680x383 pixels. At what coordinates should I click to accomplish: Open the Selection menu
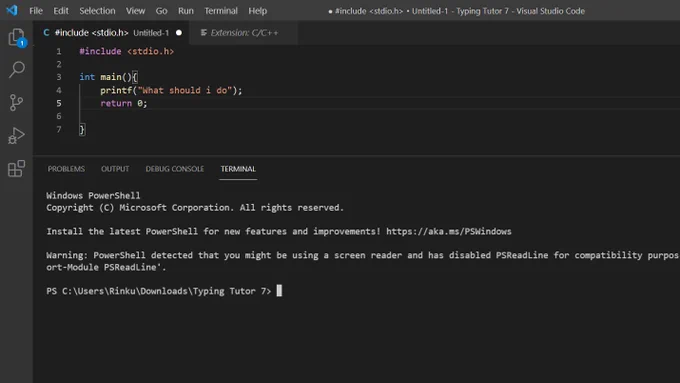click(x=97, y=11)
